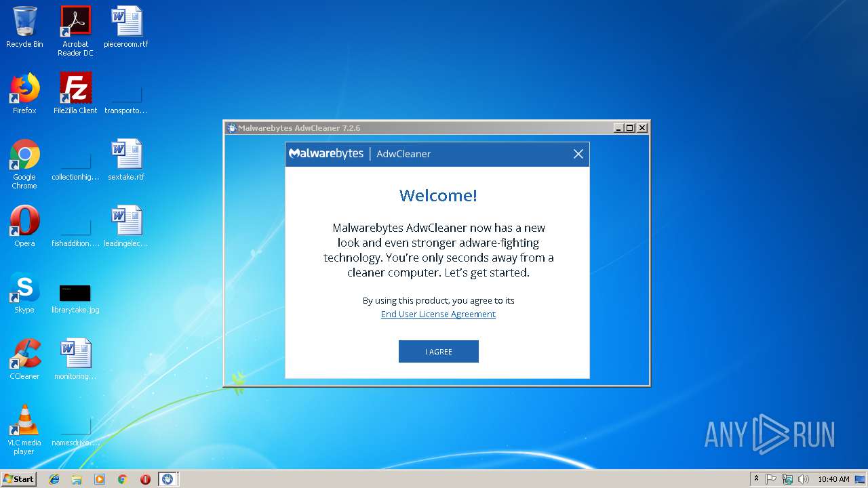Click the I AGREE button
This screenshot has height=488, width=868.
tap(438, 351)
